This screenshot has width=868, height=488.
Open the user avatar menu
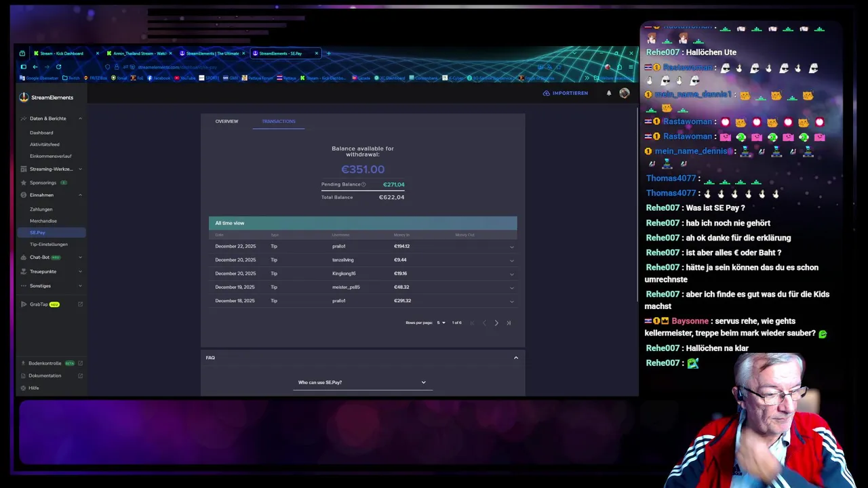point(624,93)
